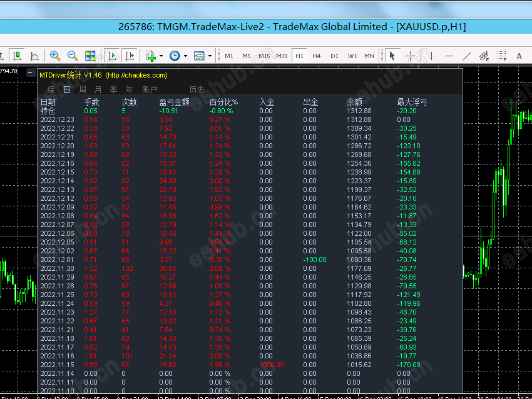
Task: Switch timeframe to D1
Action: (335, 56)
